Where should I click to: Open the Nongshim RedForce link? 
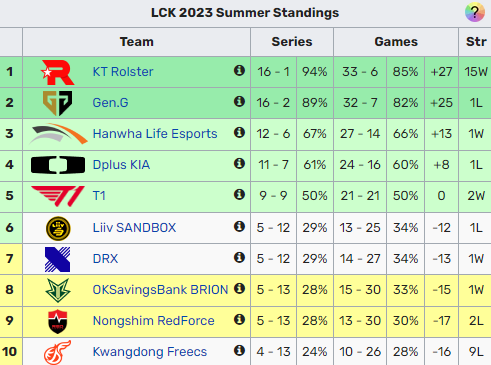point(154,321)
